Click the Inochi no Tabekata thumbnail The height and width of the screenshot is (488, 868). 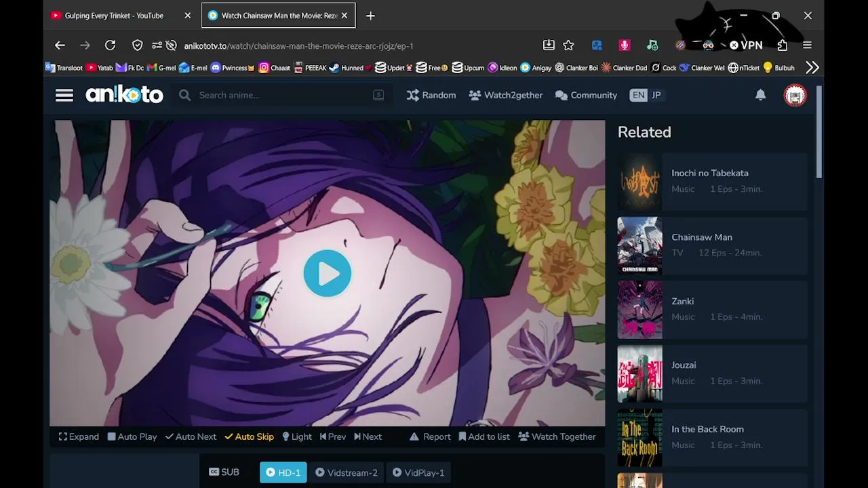pyautogui.click(x=639, y=182)
